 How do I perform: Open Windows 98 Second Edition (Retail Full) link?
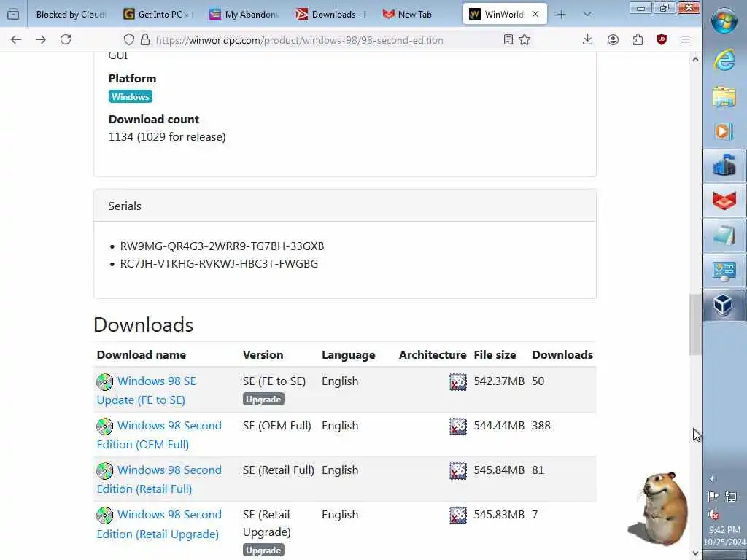click(x=159, y=479)
